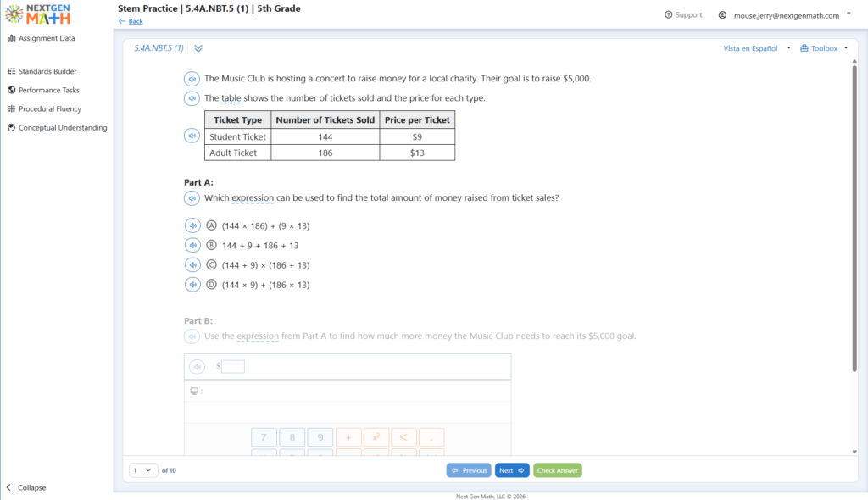Click the Support help icon
Viewport: 868px width, 500px height.
click(x=668, y=15)
